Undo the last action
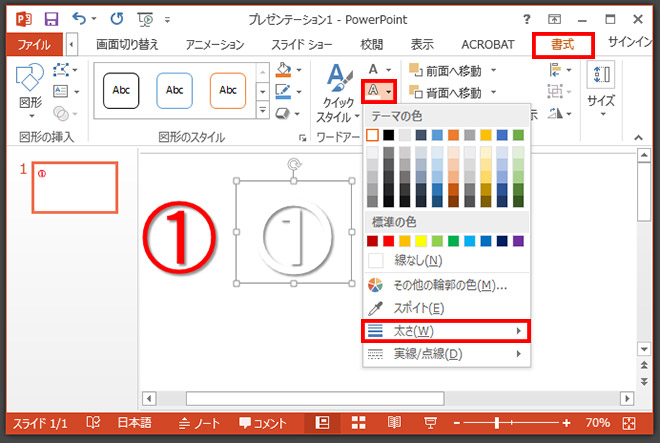The width and height of the screenshot is (660, 443). point(79,19)
